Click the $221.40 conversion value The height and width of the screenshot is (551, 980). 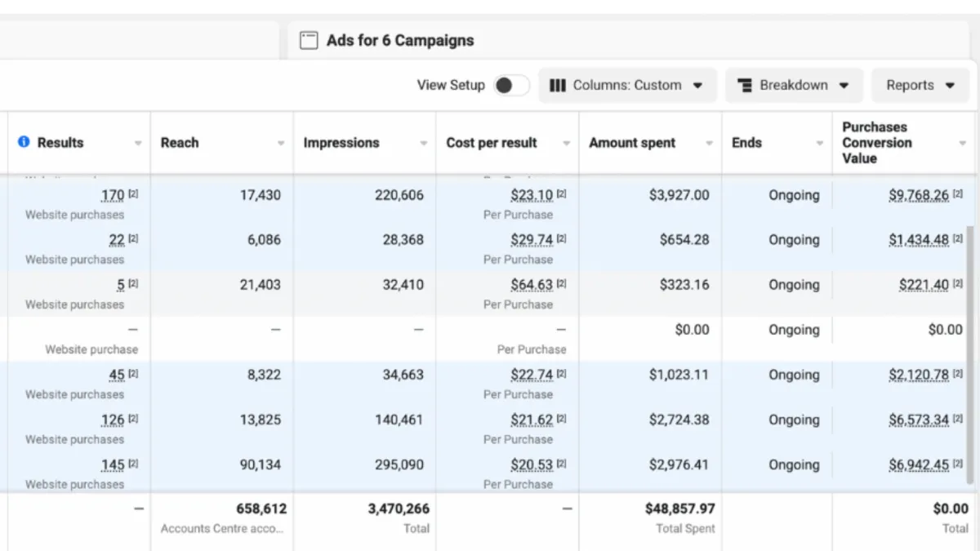click(x=924, y=285)
